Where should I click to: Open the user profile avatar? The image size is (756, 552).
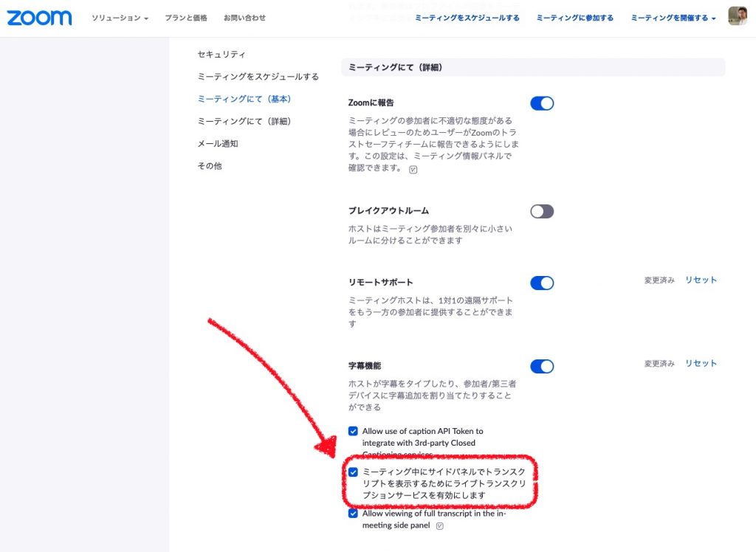coord(737,16)
